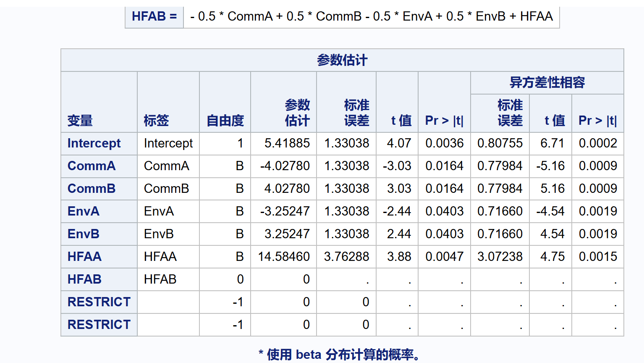Image resolution: width=644 pixels, height=363 pixels.
Task: Click the HFAA estimate value 14.58460
Action: pos(284,257)
